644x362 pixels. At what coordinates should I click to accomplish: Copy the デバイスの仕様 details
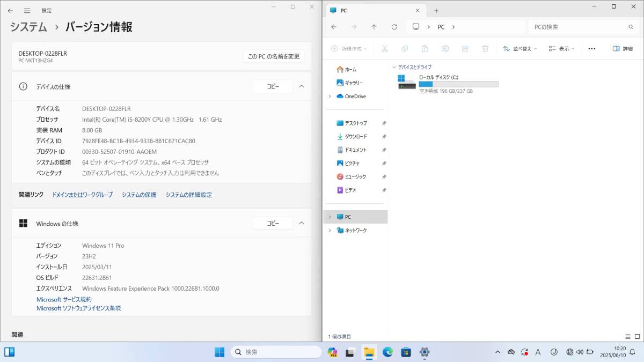(273, 86)
